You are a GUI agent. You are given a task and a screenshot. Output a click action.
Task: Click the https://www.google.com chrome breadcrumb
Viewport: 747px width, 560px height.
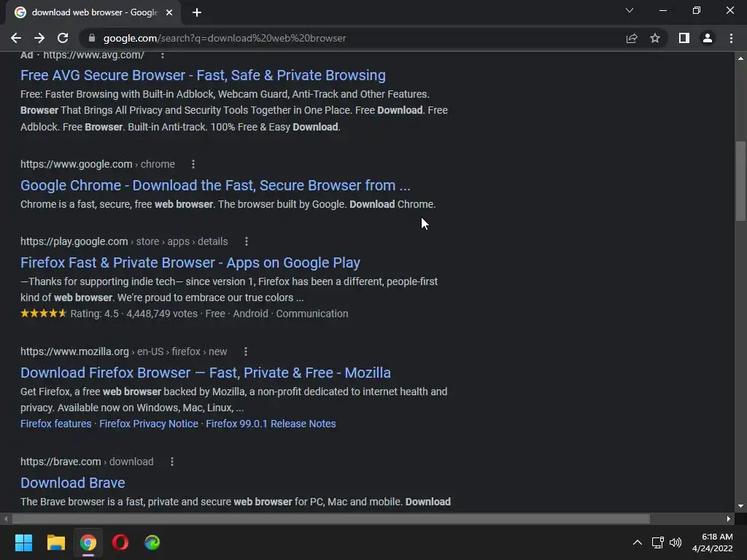pyautogui.click(x=98, y=164)
